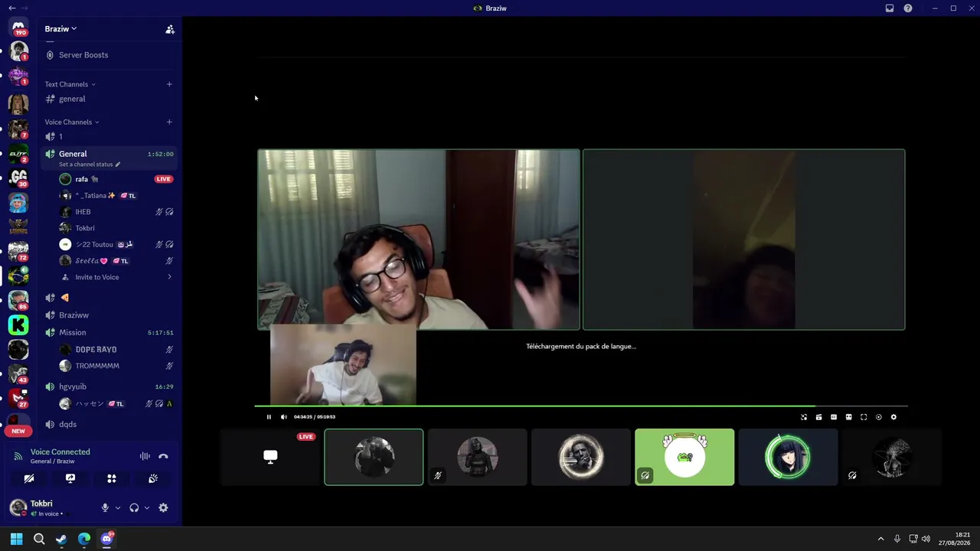980x551 pixels.
Task: Mute the video player volume
Action: (x=284, y=417)
